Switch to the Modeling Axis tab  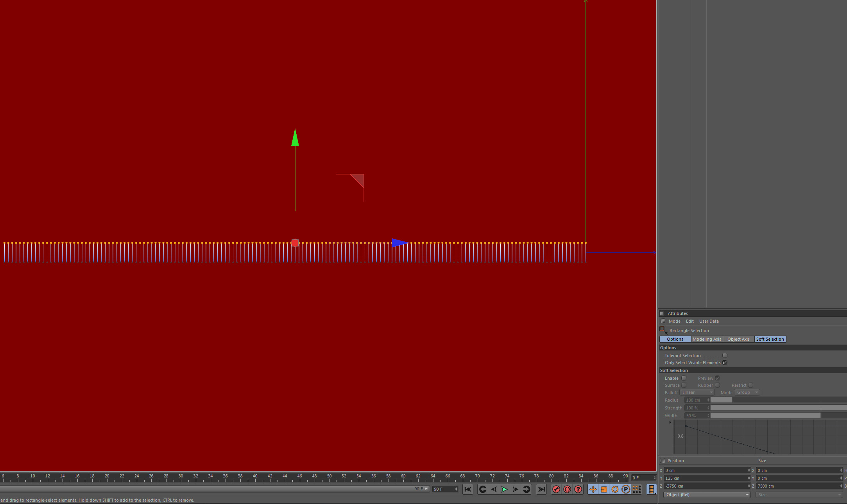point(707,339)
